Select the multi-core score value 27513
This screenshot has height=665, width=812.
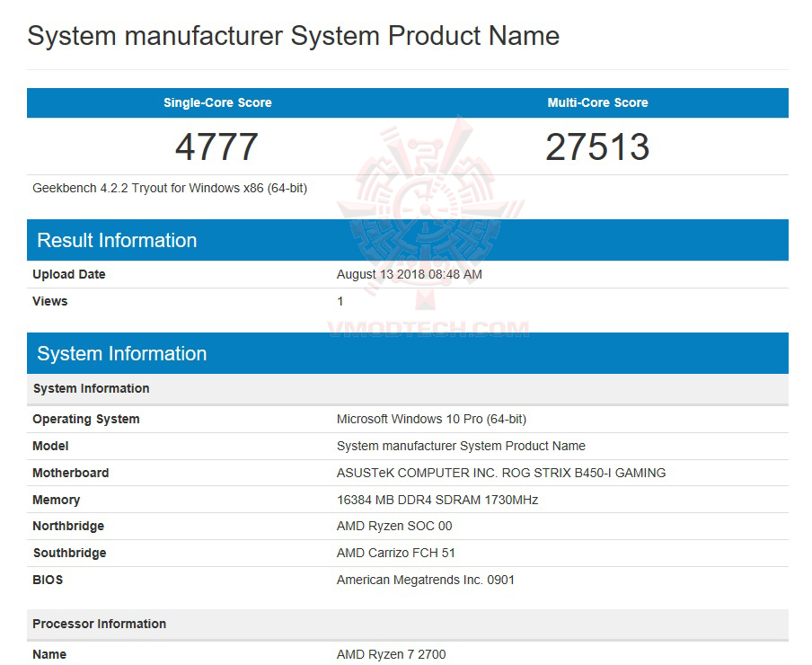[597, 146]
